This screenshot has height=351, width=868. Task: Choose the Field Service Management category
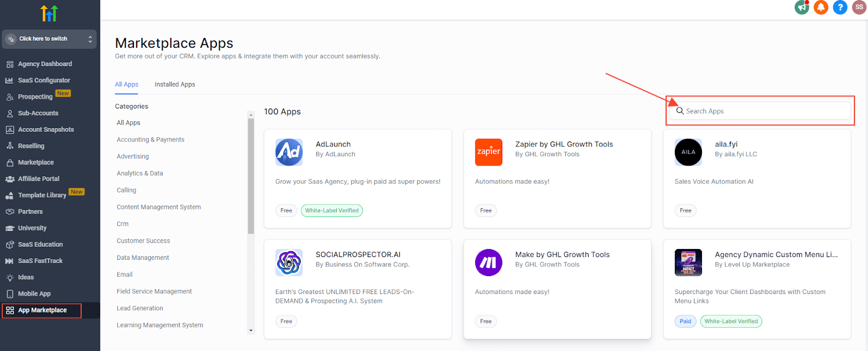pos(154,291)
